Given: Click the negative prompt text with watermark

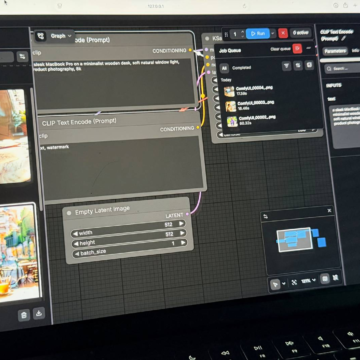Looking at the screenshot, I should pos(54,147).
